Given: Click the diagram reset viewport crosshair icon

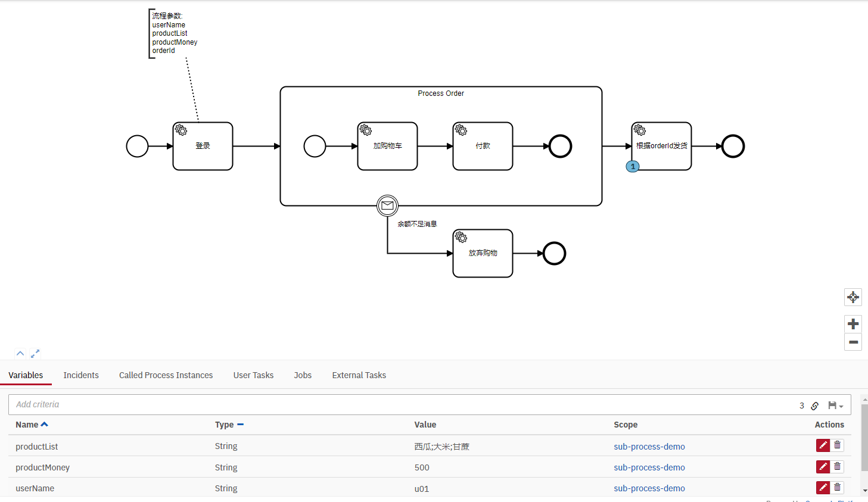Looking at the screenshot, I should tap(853, 297).
